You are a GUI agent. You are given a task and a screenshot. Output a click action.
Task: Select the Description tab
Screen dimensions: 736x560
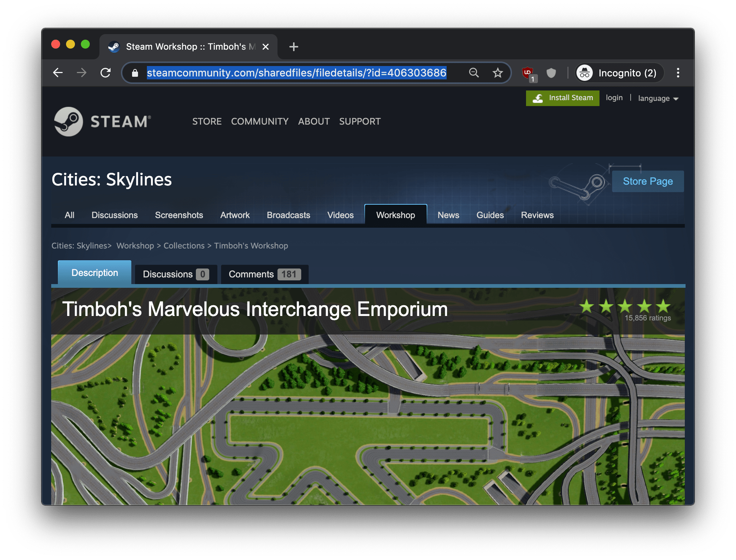[95, 273]
